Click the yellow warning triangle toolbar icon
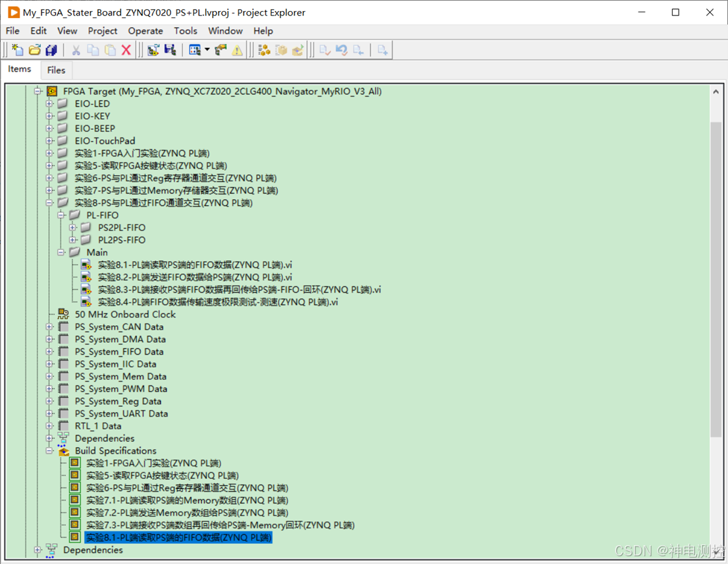The image size is (728, 564). click(237, 50)
